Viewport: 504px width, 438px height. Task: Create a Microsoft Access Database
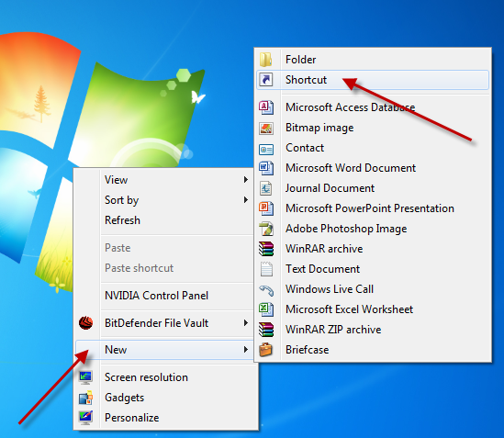click(373, 107)
